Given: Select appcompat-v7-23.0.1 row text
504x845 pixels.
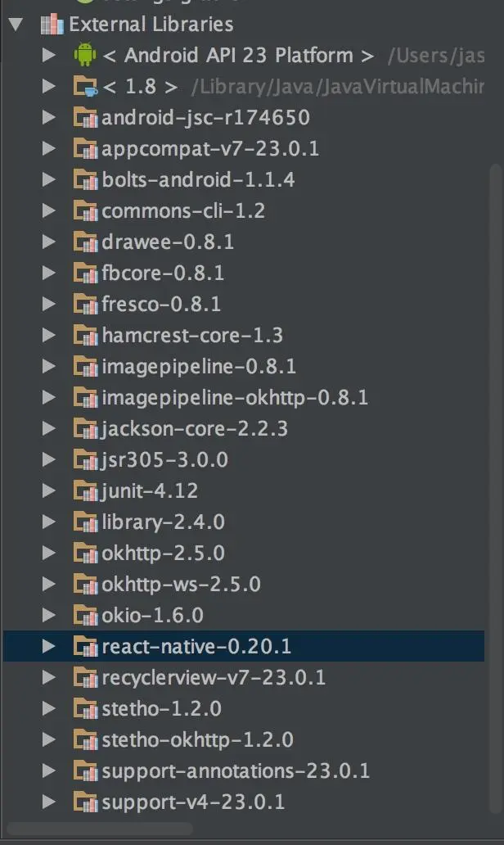Looking at the screenshot, I should 210,149.
